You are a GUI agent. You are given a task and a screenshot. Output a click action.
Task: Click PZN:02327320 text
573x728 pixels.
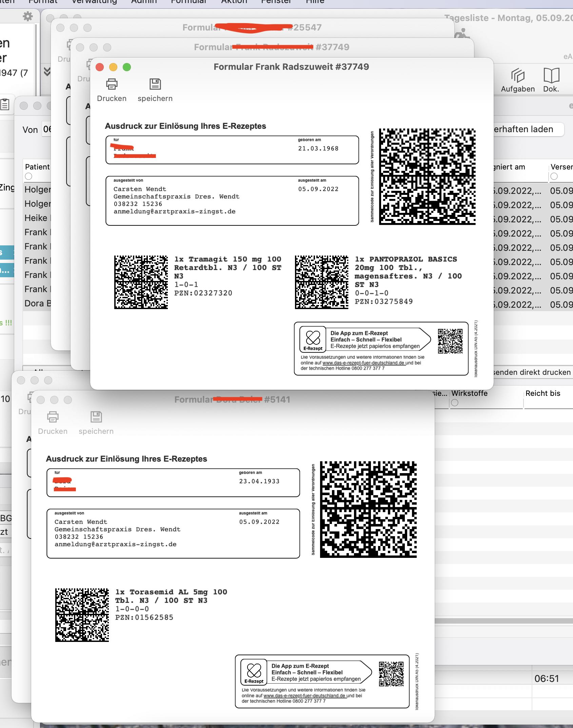click(x=203, y=293)
